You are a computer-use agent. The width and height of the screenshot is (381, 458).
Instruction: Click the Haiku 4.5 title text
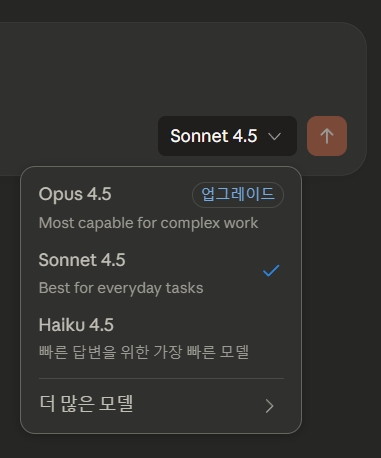[x=76, y=325]
